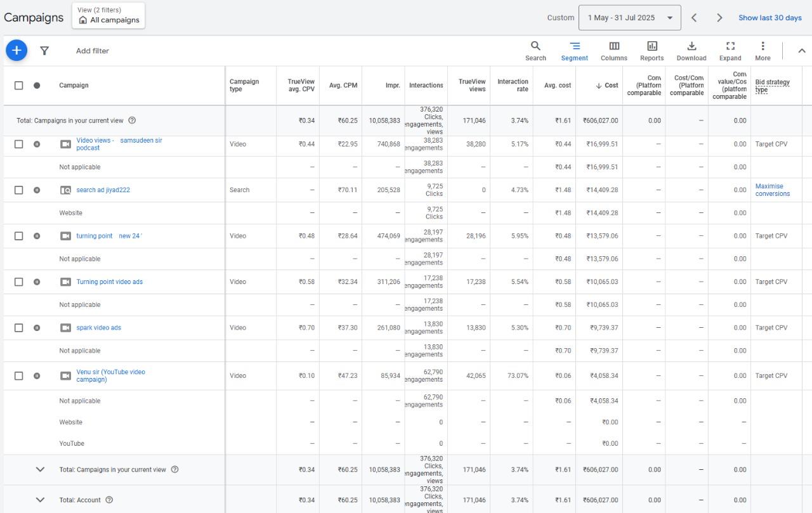
Task: Click help icon beside Total: Account
Action: pyautogui.click(x=109, y=500)
